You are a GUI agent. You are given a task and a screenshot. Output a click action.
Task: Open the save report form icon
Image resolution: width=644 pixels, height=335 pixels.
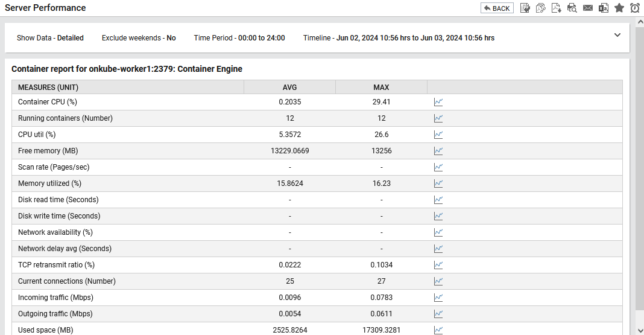pos(525,8)
